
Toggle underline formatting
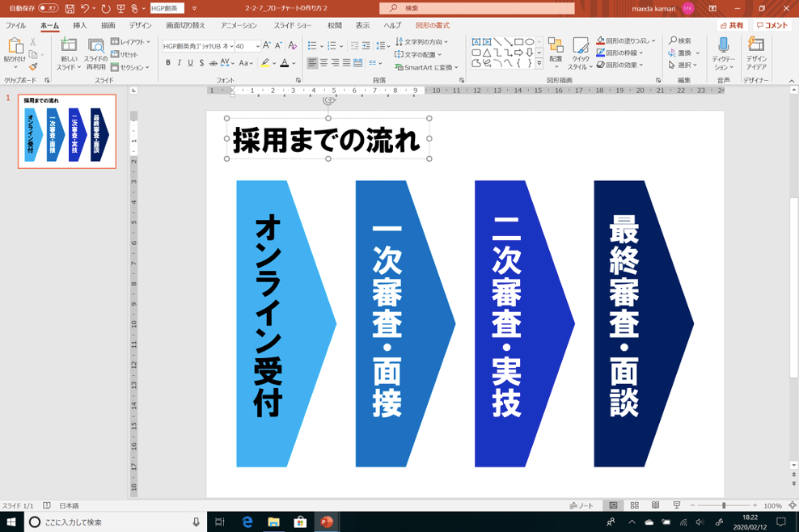190,63
